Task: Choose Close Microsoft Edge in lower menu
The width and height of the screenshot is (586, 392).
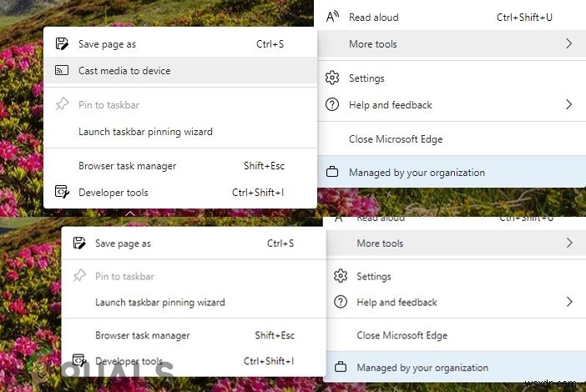Action: click(x=402, y=335)
